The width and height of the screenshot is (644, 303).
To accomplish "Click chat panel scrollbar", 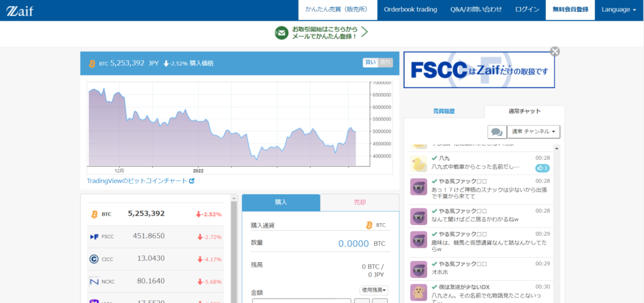I will click(557, 224).
